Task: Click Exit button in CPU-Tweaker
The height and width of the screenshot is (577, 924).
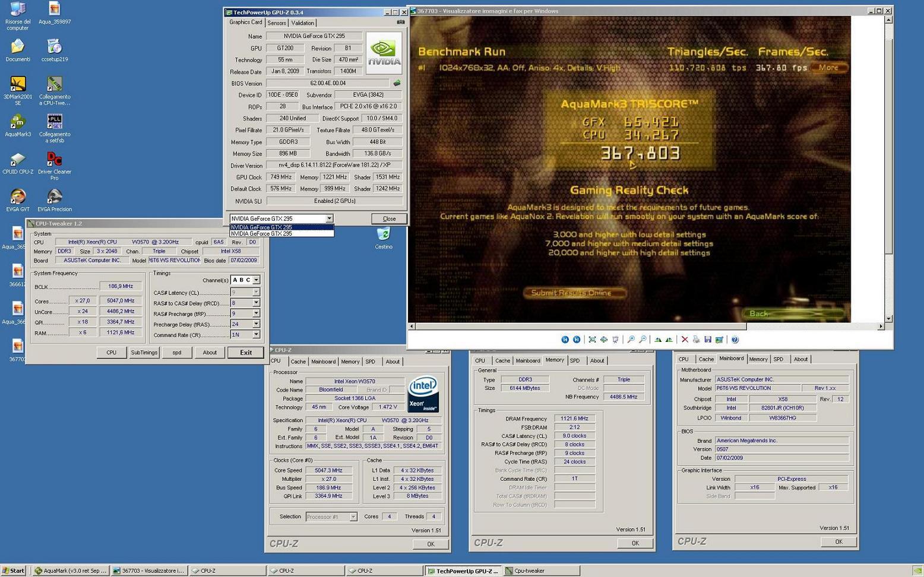Action: coord(246,353)
